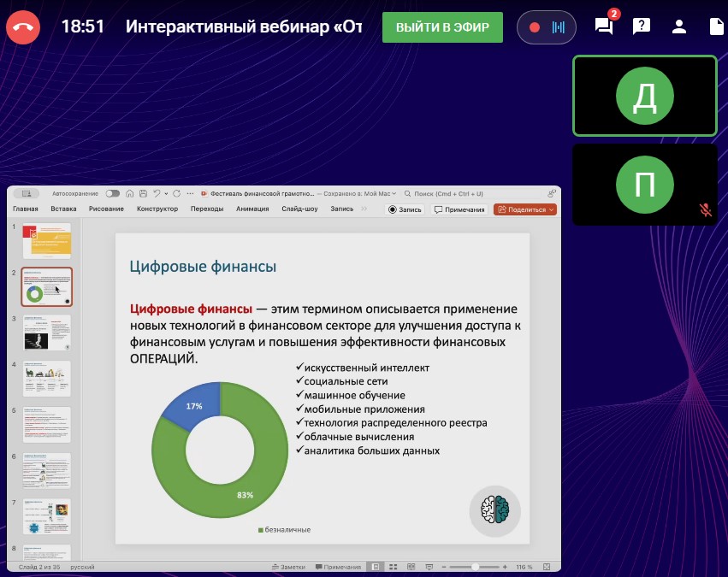The image size is (728, 577).
Task: Open the Вставка ribbon tab
Action: [x=63, y=209]
